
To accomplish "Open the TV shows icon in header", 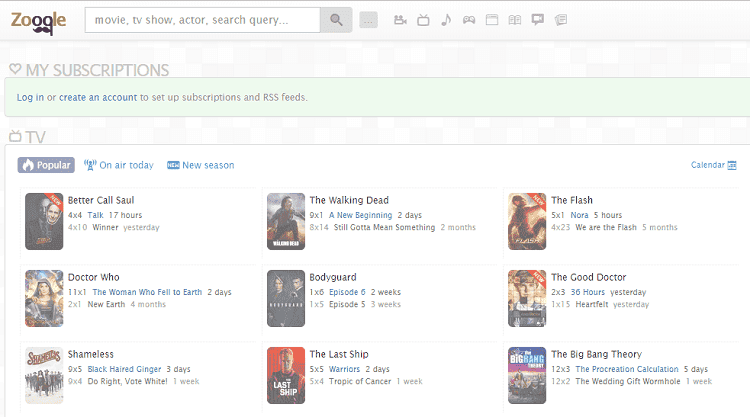I will [423, 19].
